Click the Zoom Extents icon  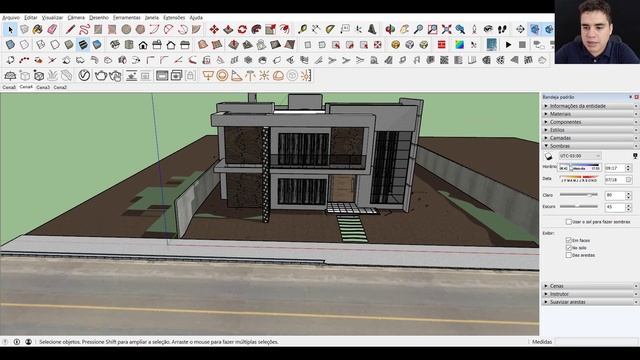(x=446, y=29)
